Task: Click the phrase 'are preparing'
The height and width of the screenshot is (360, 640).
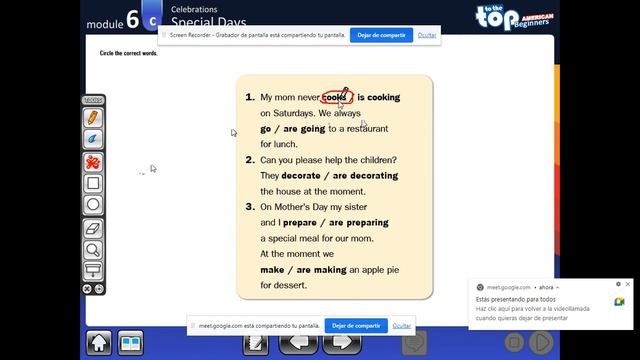Action: tap(359, 222)
